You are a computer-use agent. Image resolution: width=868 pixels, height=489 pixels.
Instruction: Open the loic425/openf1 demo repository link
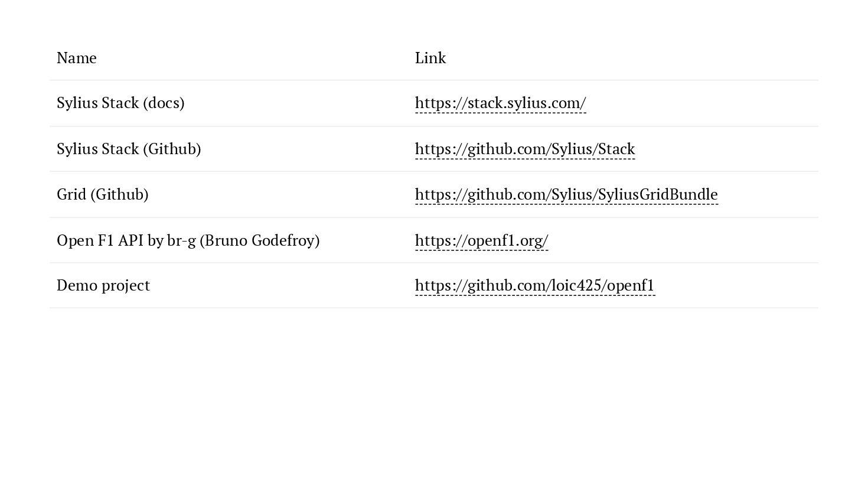pyautogui.click(x=534, y=285)
